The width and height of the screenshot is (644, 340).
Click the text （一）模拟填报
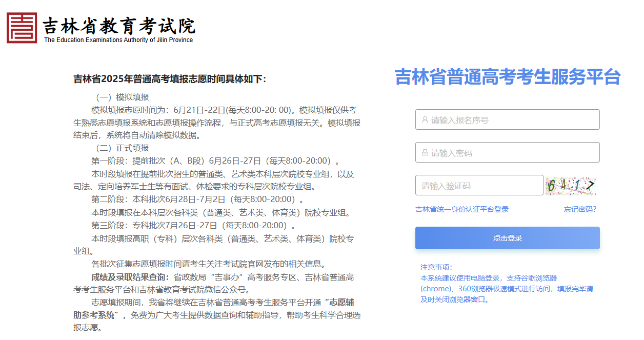(x=120, y=97)
